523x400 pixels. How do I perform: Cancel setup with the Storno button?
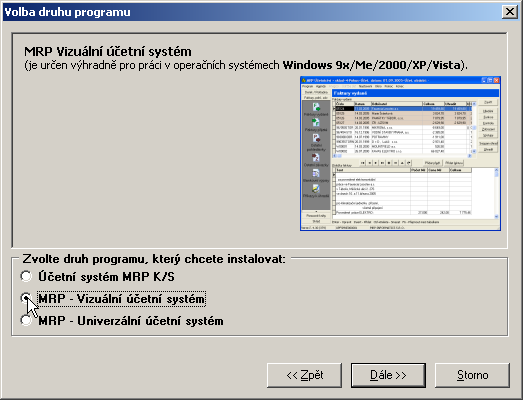pyautogui.click(x=472, y=375)
